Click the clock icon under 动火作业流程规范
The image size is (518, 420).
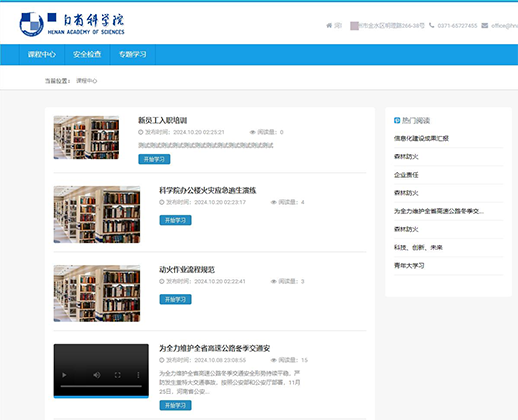(x=162, y=281)
